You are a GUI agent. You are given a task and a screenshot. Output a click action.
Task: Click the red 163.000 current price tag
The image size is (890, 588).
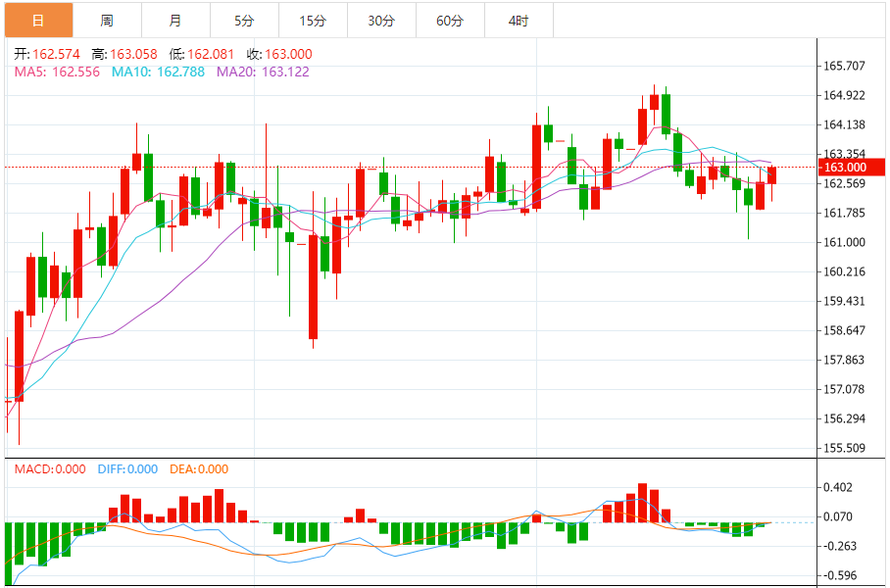point(851,167)
